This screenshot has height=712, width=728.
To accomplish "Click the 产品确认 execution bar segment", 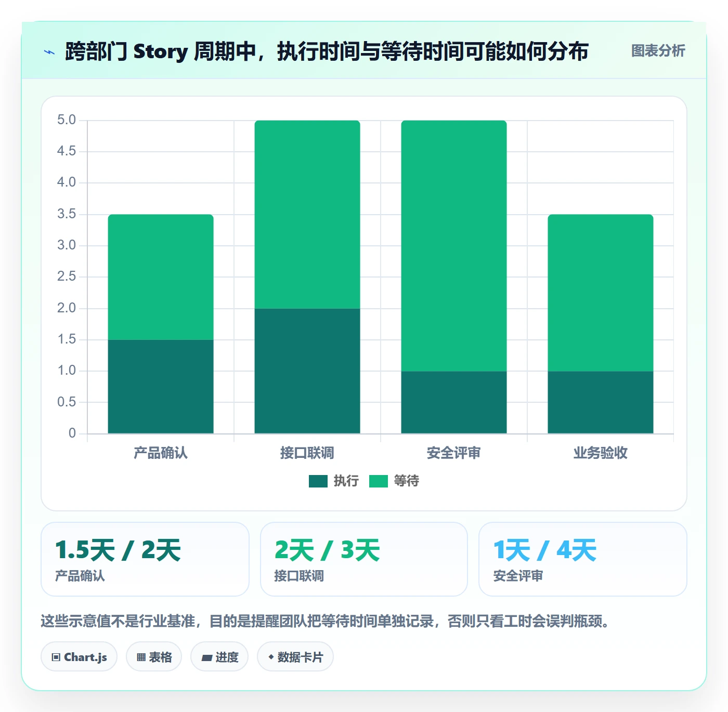I will click(x=161, y=387).
